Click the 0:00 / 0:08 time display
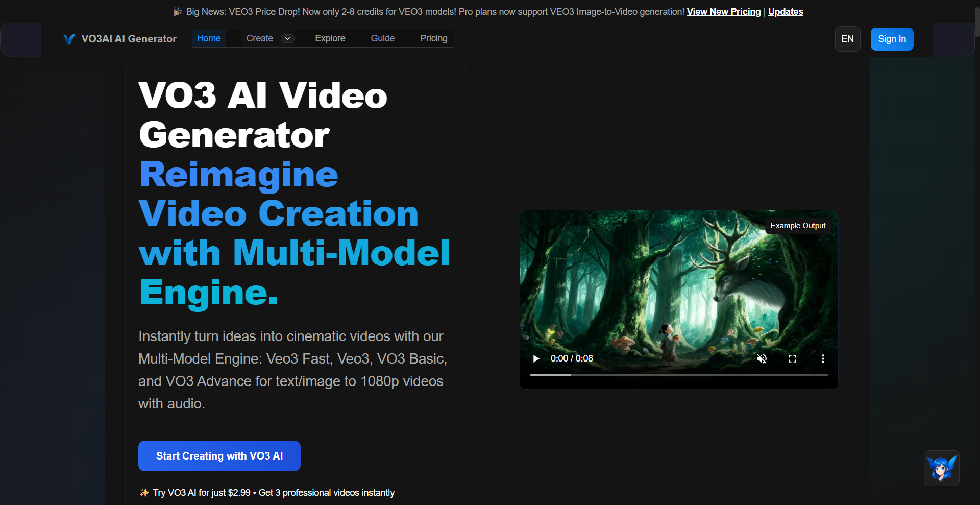The height and width of the screenshot is (505, 980). tap(572, 358)
